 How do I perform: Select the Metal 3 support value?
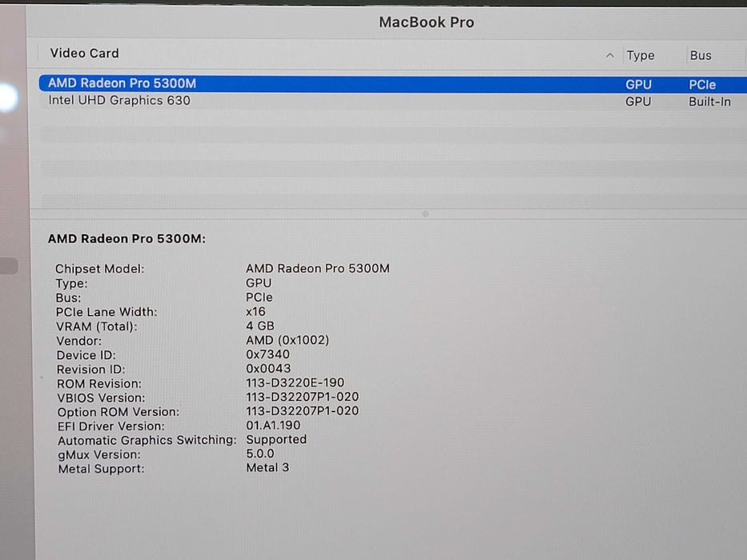point(268,467)
